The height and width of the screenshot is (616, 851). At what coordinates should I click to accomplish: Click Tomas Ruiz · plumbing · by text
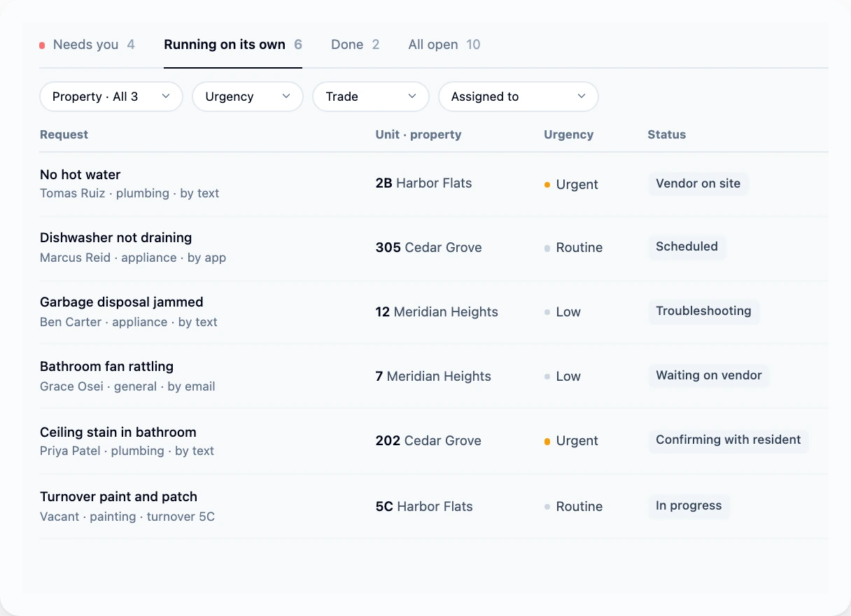129,193
